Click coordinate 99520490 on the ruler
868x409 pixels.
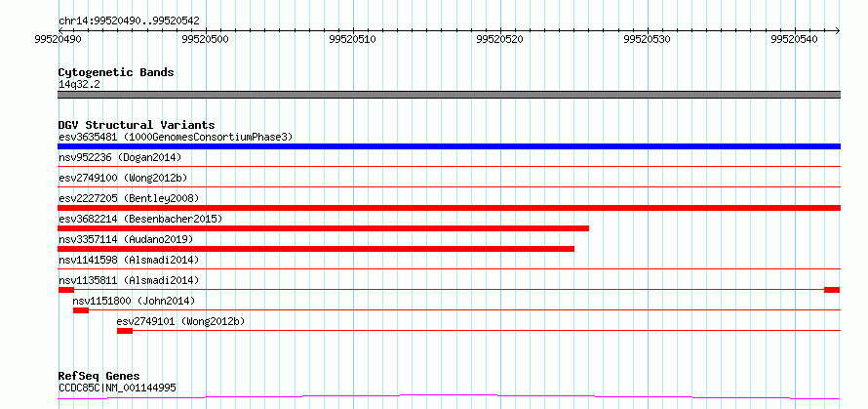(x=59, y=39)
